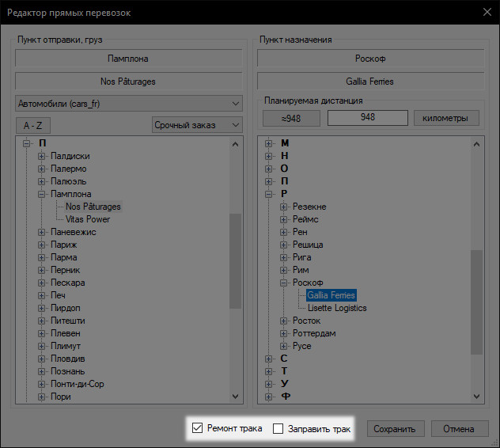Expand the "Роттердам" tree node
The width and height of the screenshot is (500, 448).
tap(284, 333)
